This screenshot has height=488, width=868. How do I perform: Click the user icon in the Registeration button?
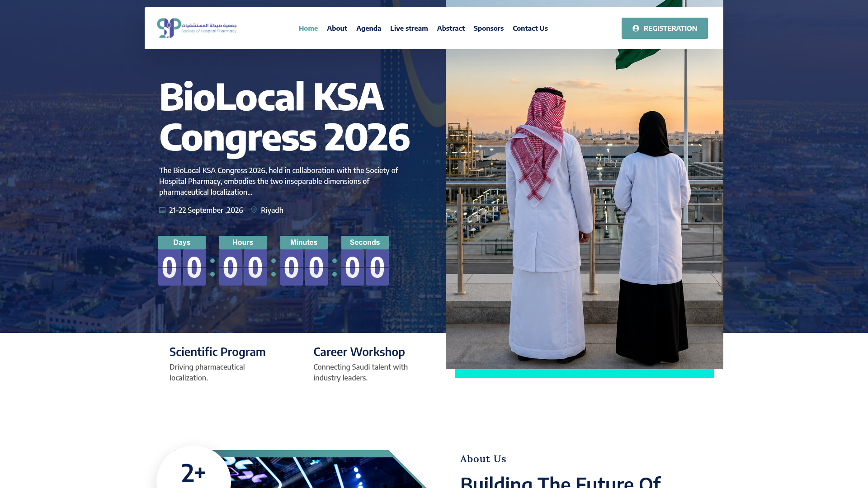pos(636,28)
